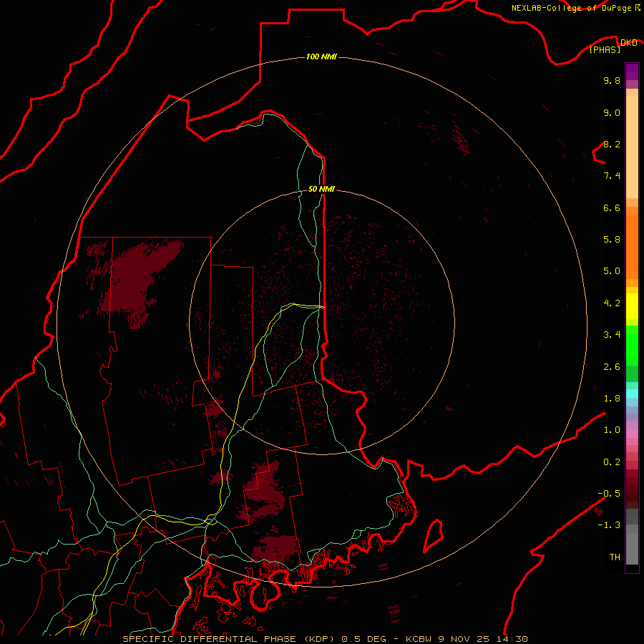Screen dimensions: 644x644
Task: Click the 5.8 colorbar value
Action: [612, 240]
